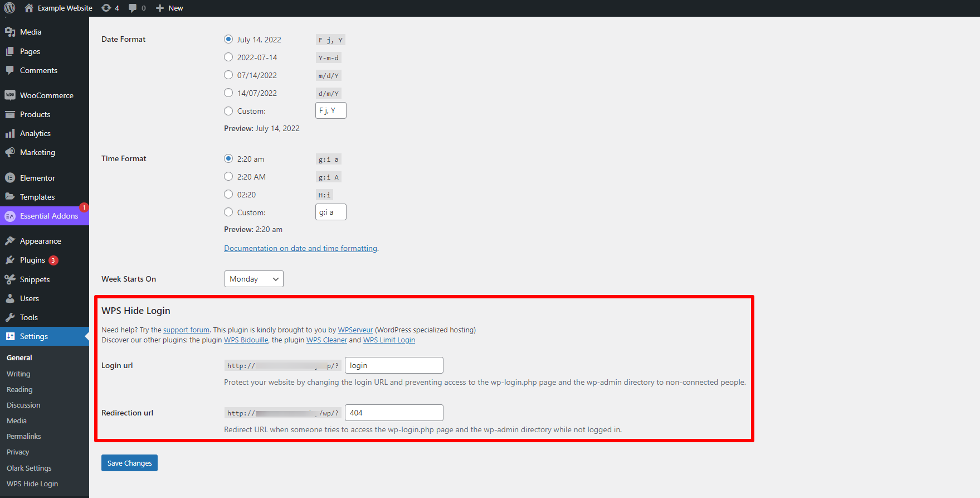Click the WordPress logo icon
The height and width of the screenshot is (498, 980).
tap(9, 8)
